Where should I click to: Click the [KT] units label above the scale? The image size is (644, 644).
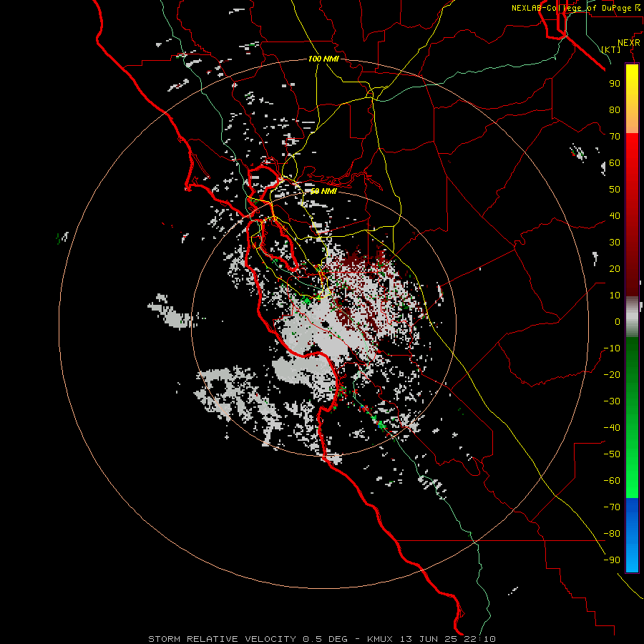click(x=610, y=49)
